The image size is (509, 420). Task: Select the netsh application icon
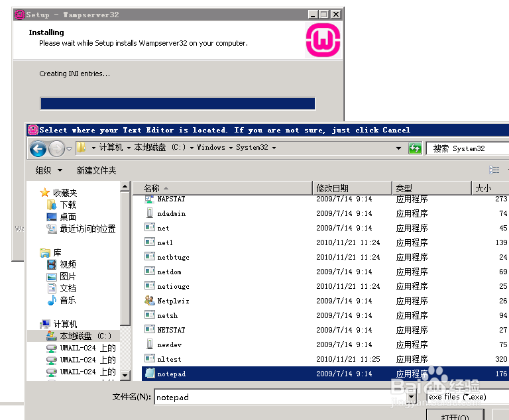point(150,315)
